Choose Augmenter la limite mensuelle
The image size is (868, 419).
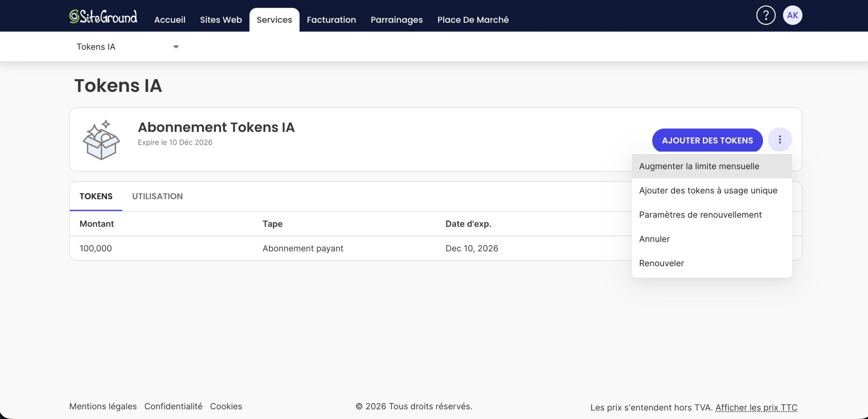pyautogui.click(x=712, y=166)
